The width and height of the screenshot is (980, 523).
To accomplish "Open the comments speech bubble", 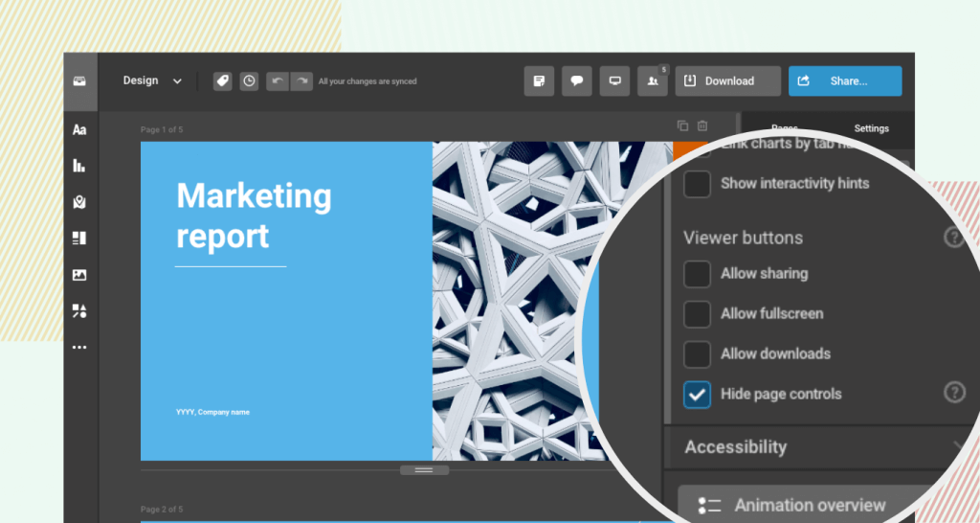I will (577, 81).
